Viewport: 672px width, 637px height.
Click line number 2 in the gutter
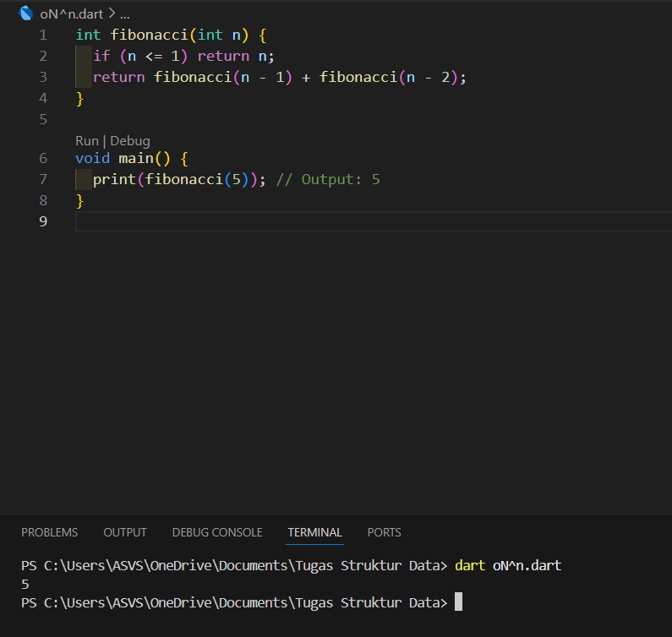[43, 56]
